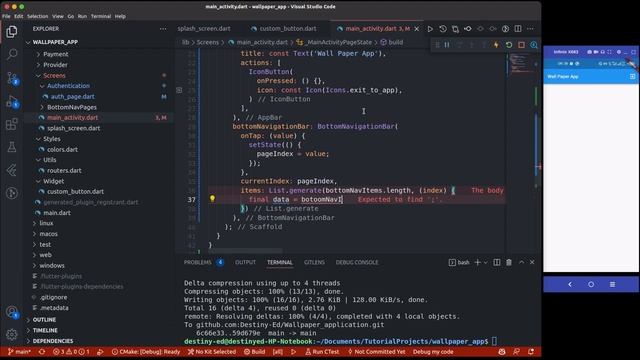The height and width of the screenshot is (360, 640).
Task: Open colors.dart in explorer
Action: point(62,149)
